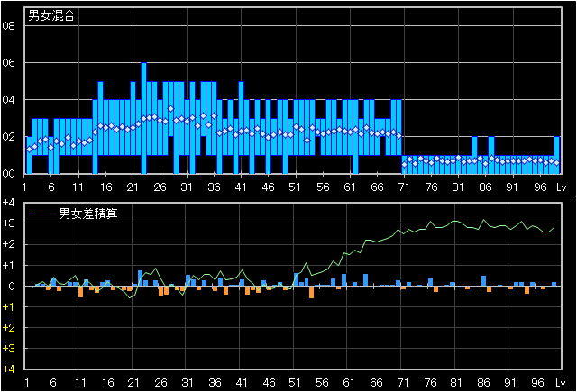Click level 11 tick in 男女混合 chart
This screenshot has height=392, width=577.
(x=78, y=187)
